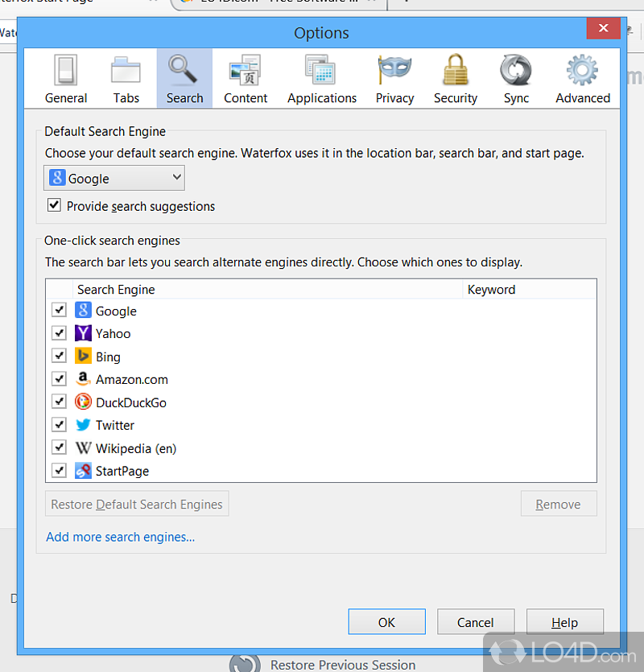Select the DuckDuckGo row name text
The image size is (644, 672).
[x=131, y=403]
